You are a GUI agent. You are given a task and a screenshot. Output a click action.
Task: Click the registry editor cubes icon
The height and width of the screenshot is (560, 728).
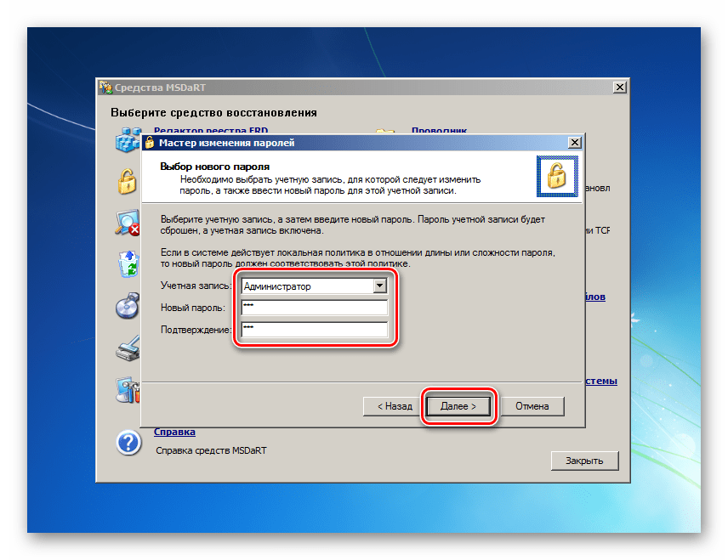tap(128, 139)
